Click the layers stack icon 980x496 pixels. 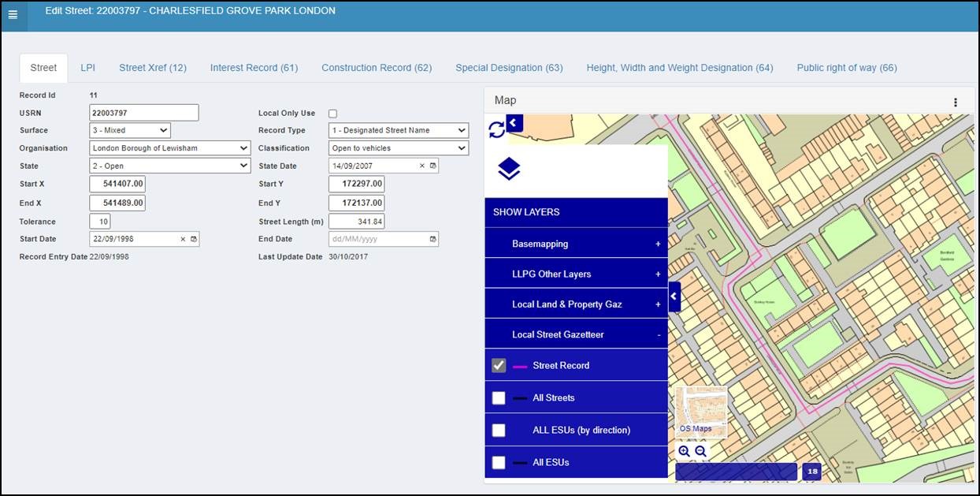tap(509, 169)
